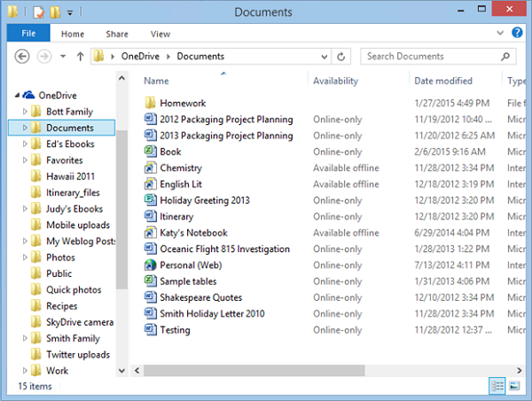532x401 pixels.
Task: Click OneDrive in the address breadcrumb
Action: [x=140, y=57]
